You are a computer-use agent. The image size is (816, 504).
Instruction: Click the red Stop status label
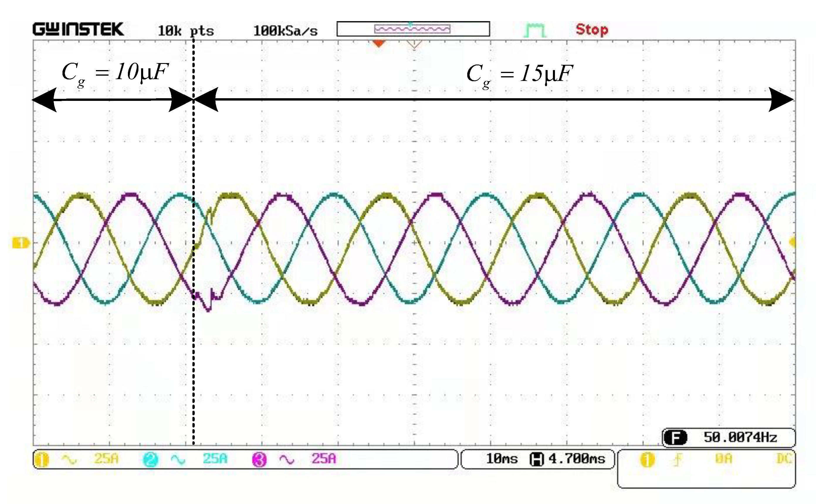tap(592, 30)
